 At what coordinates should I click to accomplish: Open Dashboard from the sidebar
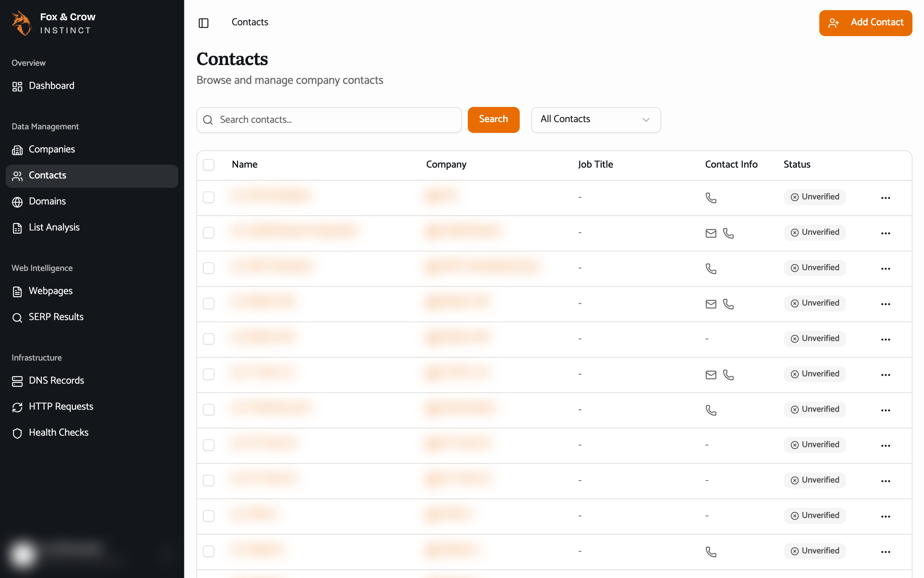click(92, 86)
